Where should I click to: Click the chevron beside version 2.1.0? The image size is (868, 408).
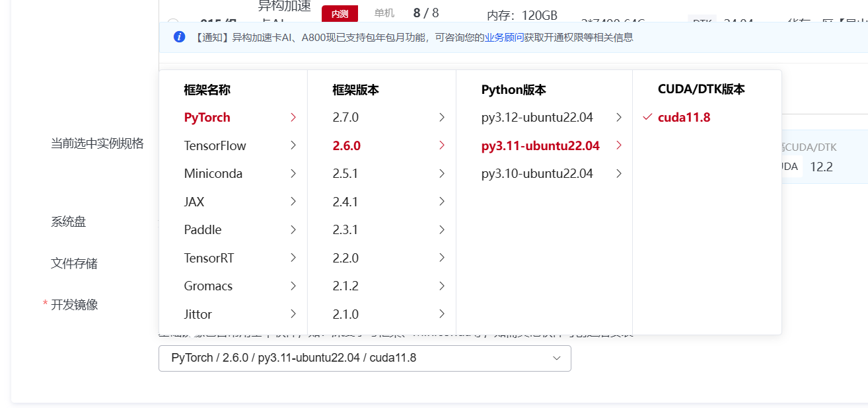point(442,314)
